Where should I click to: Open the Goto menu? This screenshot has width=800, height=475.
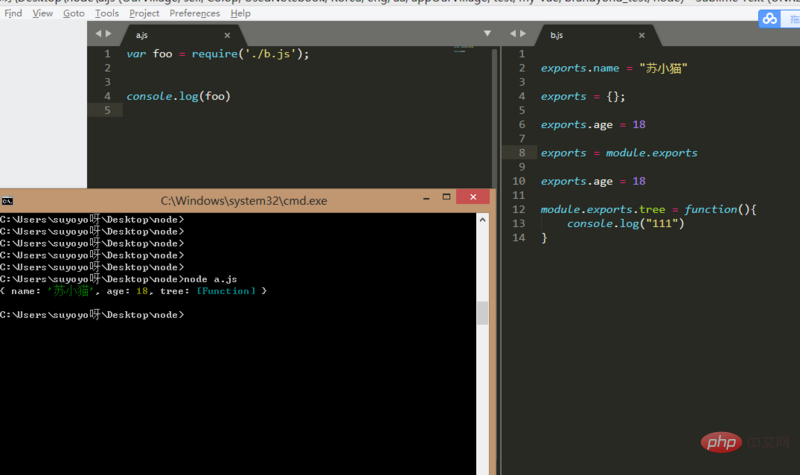click(74, 14)
